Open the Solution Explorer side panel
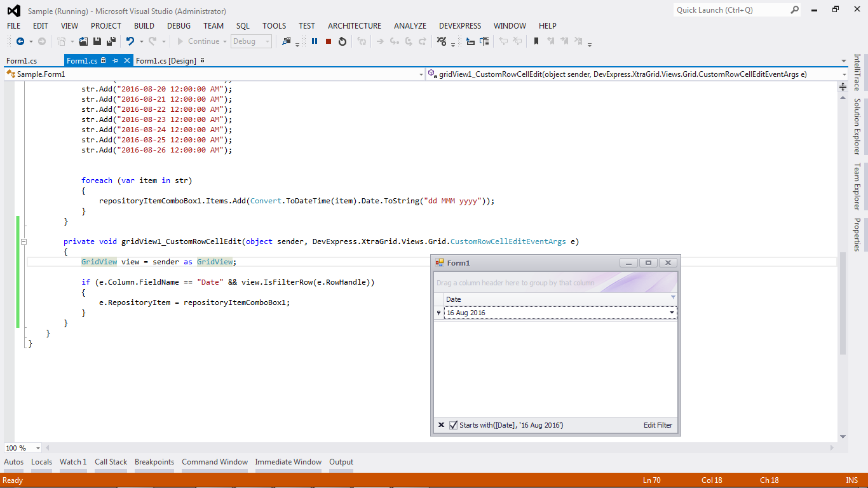This screenshot has height=488, width=868. click(857, 126)
